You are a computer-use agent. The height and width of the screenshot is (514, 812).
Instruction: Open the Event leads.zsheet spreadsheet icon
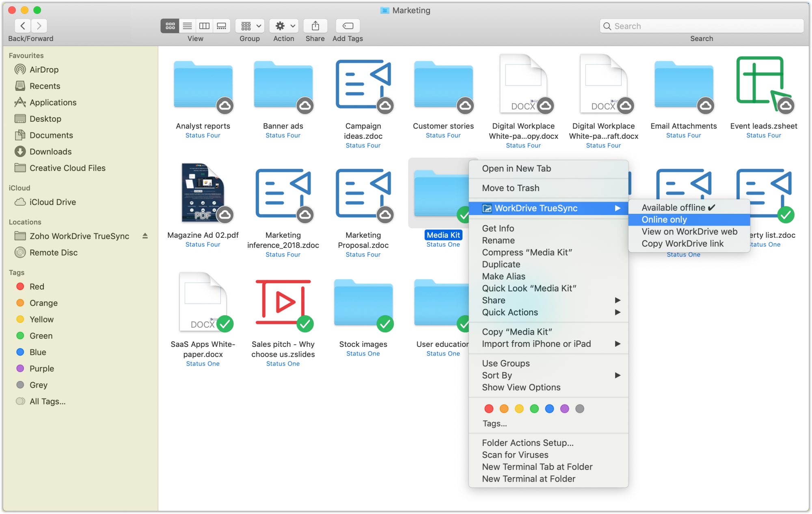[x=763, y=85]
